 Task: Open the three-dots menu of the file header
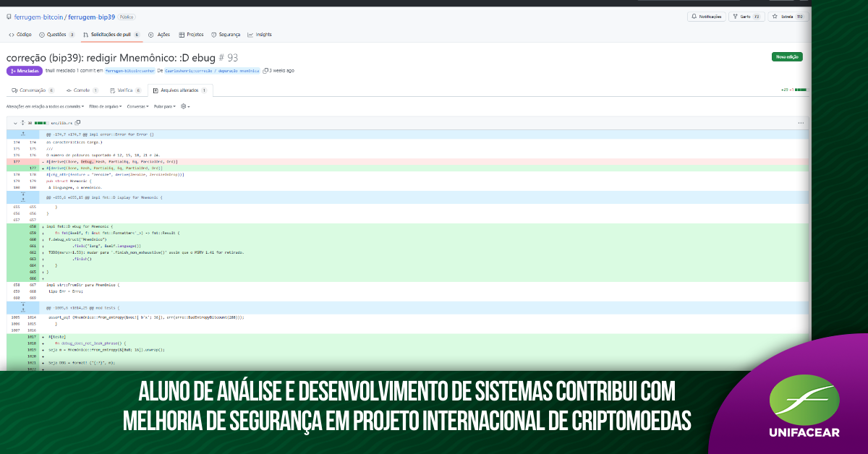click(801, 123)
